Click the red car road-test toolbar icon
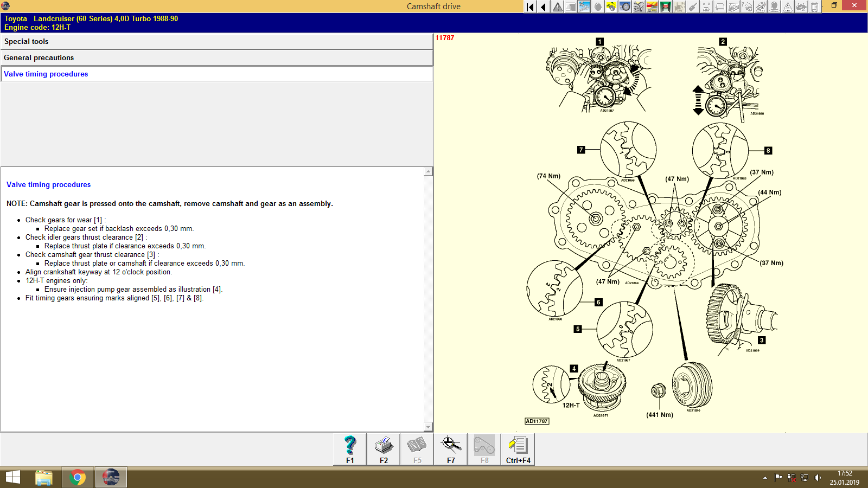Screen dimensions: 868x488 click(652, 6)
